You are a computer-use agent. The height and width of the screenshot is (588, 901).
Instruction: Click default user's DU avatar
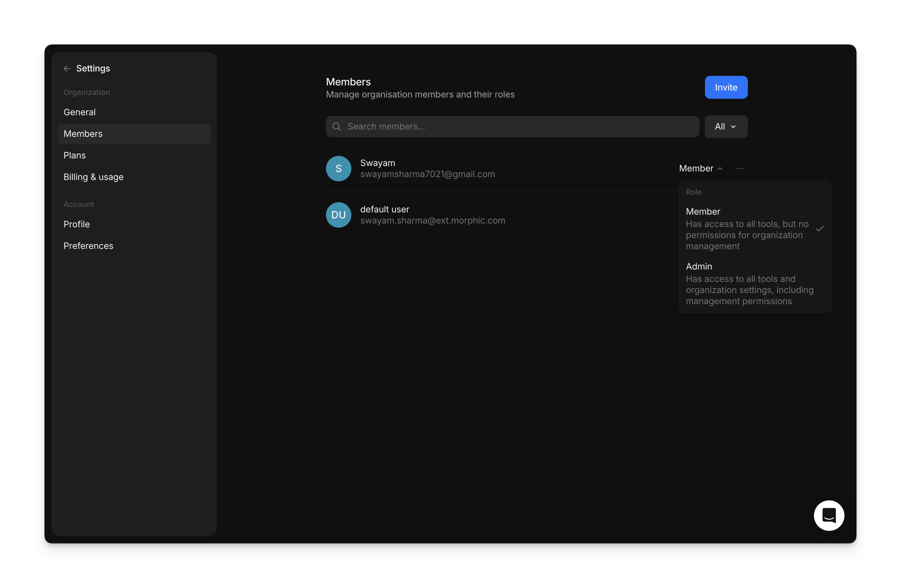[338, 215]
